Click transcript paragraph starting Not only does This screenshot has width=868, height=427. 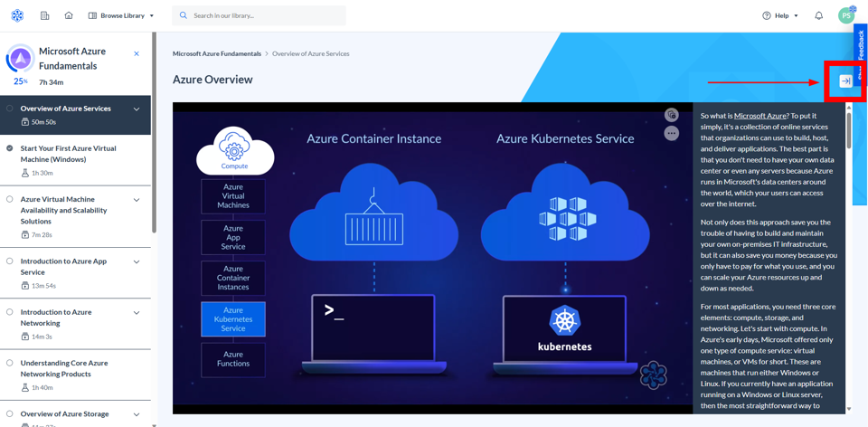769,255
